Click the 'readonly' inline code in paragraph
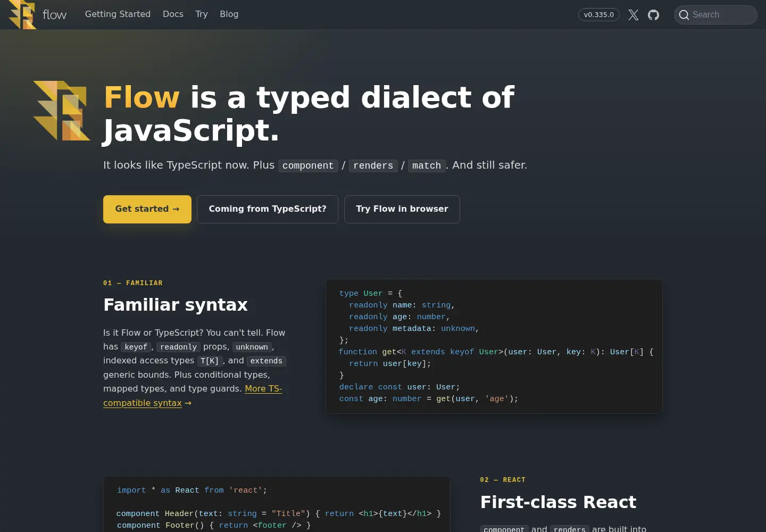766x532 pixels. [x=178, y=347]
